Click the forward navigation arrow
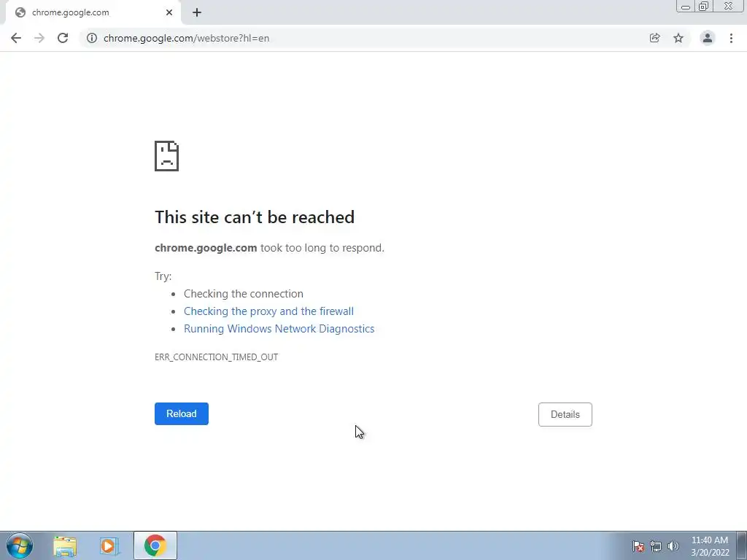This screenshot has width=747, height=560. pos(39,38)
